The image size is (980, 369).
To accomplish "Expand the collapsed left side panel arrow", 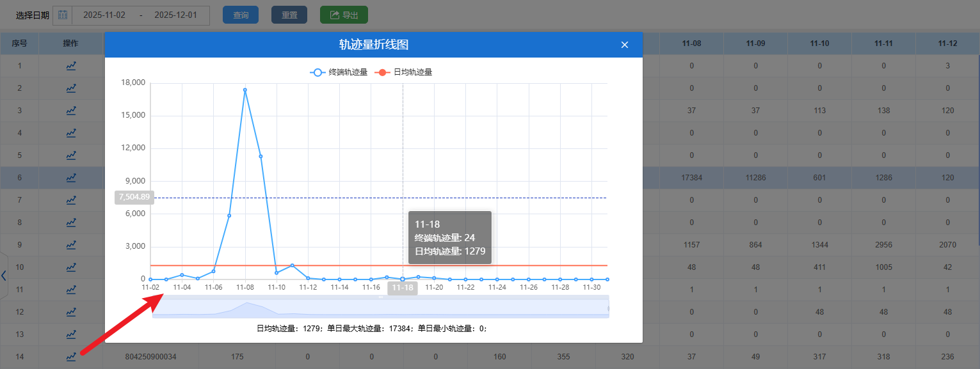I will [4, 276].
